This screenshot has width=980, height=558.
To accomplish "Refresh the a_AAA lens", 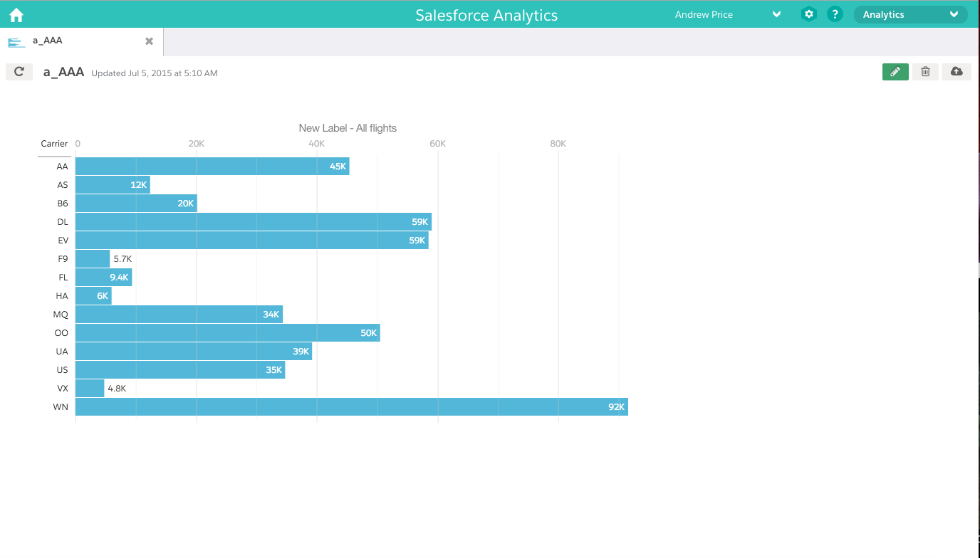I will 19,71.
